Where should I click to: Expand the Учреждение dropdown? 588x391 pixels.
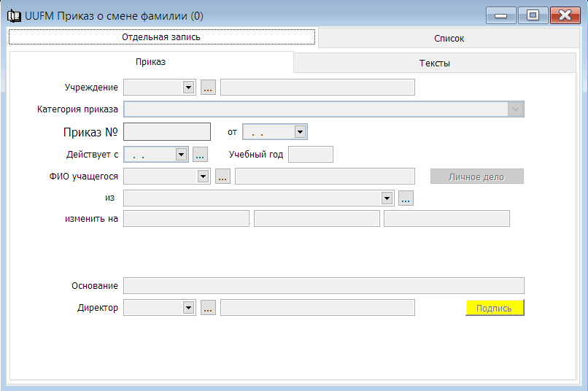pos(188,88)
